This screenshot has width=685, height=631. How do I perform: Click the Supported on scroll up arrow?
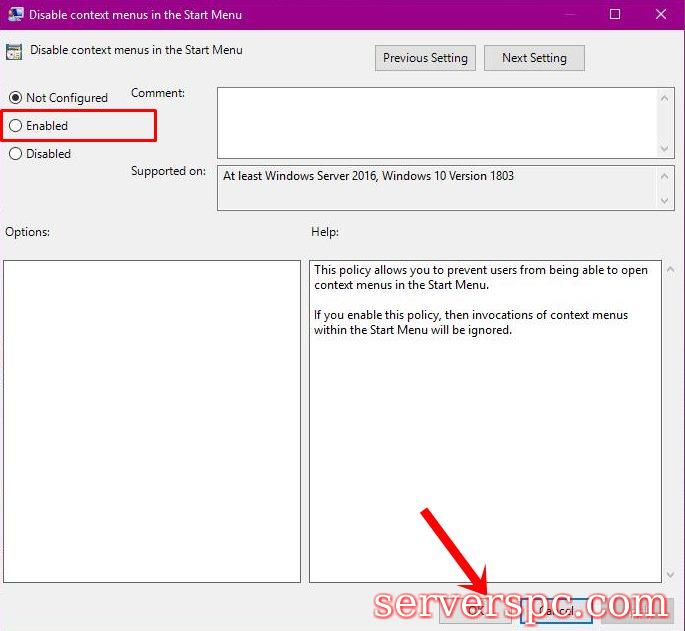pyautogui.click(x=666, y=175)
